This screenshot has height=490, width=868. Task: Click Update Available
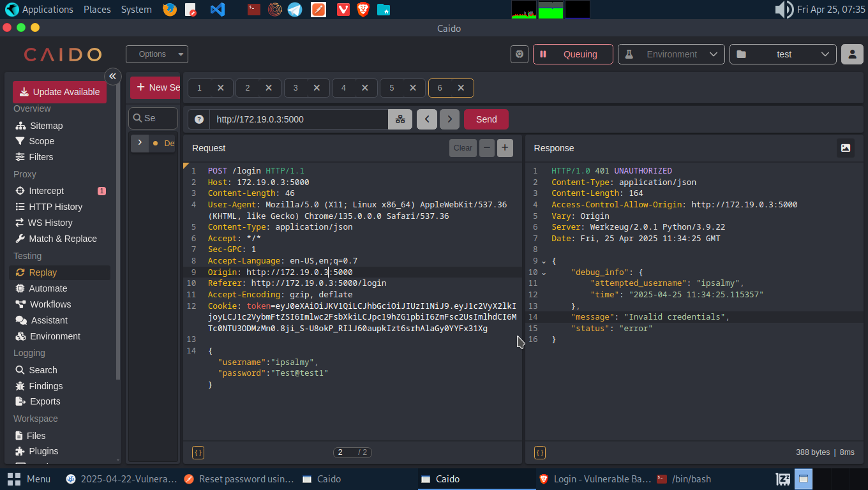pyautogui.click(x=60, y=92)
